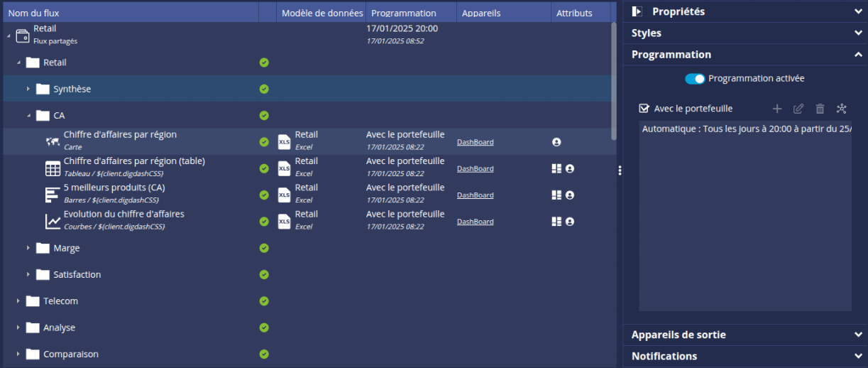Collapse the CA folder
Image resolution: width=868 pixels, height=368 pixels.
tap(28, 115)
